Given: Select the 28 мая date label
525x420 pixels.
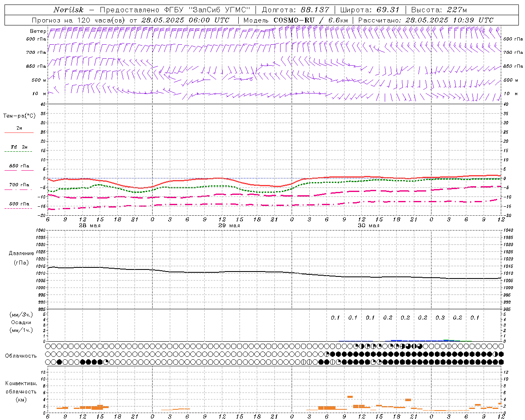Looking at the screenshot, I should coord(89,226).
